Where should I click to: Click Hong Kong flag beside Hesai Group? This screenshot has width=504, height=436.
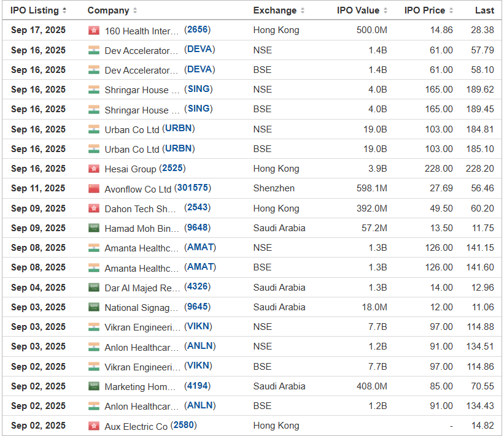(94, 169)
